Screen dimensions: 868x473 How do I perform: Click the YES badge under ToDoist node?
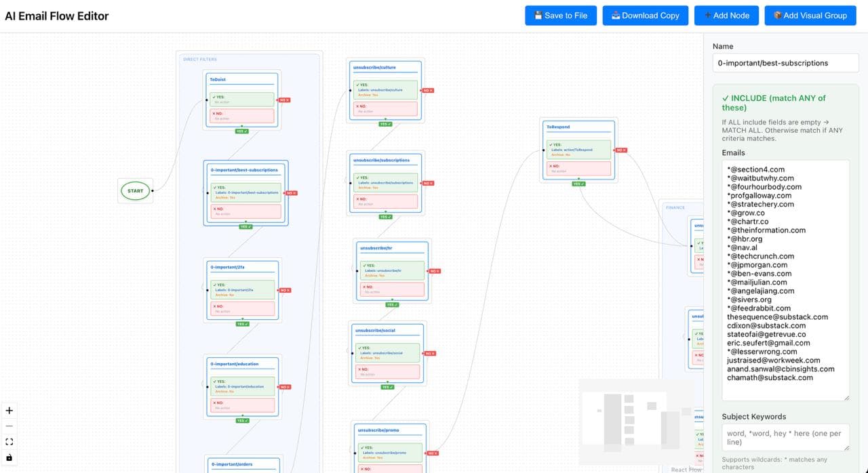(x=242, y=131)
